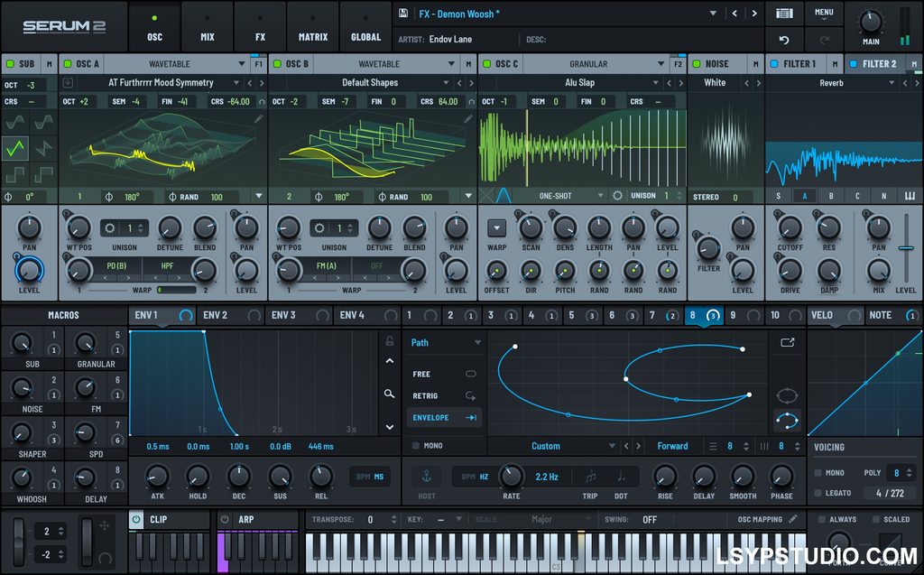Viewport: 924px width, 575px height.
Task: Click the OSC B unison gear icon
Action: coord(319,228)
